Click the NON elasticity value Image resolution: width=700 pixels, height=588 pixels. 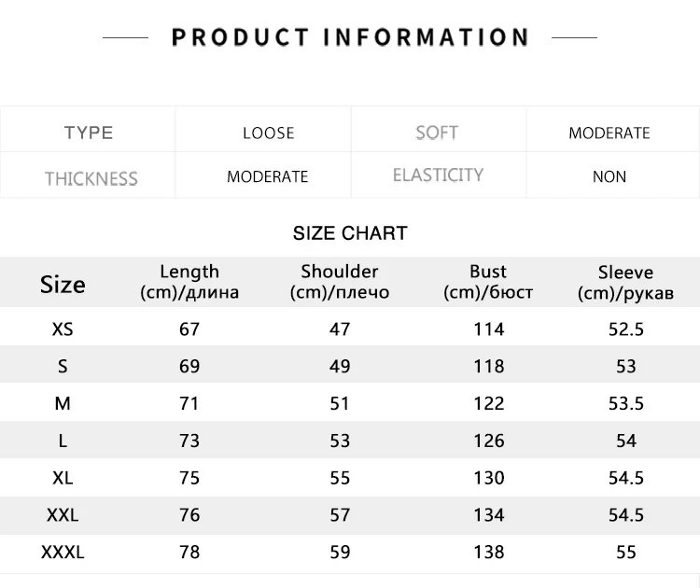tap(609, 176)
